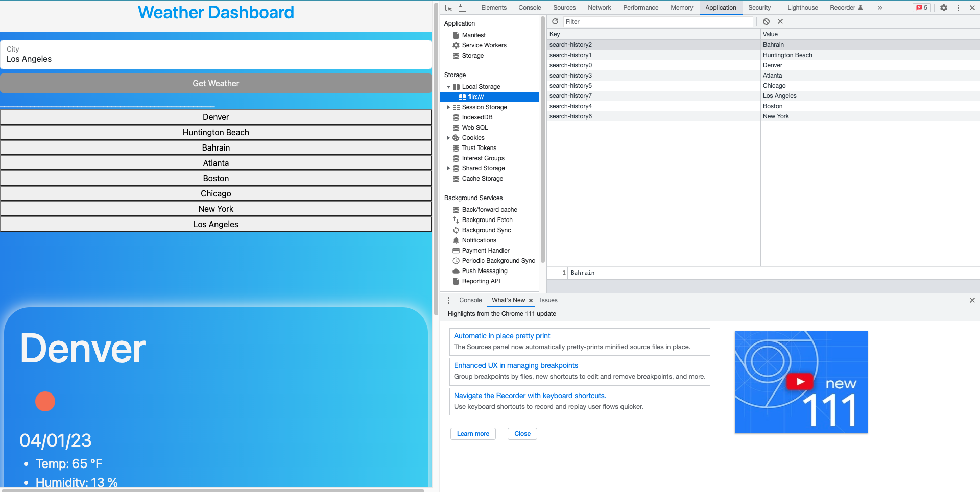The height and width of the screenshot is (492, 980).
Task: Collapse the Local Storage tree node
Action: coord(448,87)
